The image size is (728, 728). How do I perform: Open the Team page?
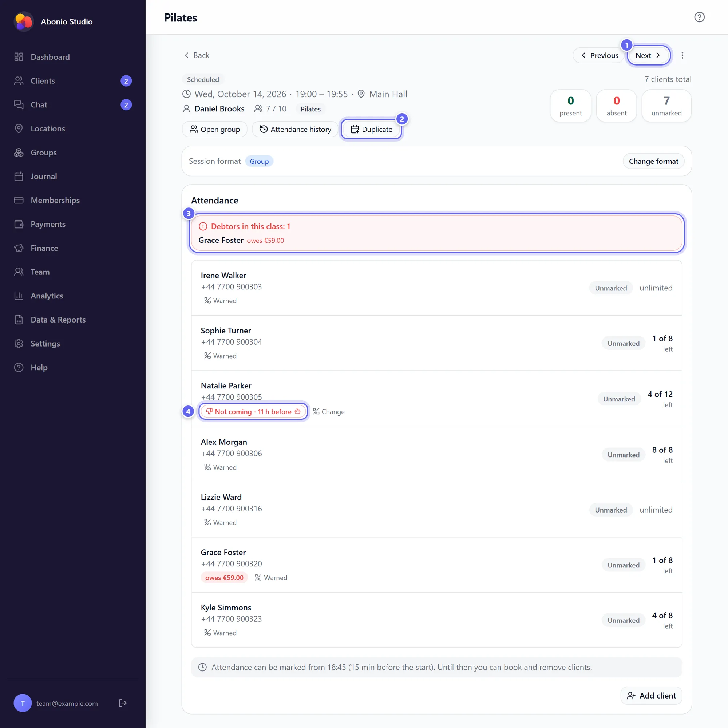[73, 272]
